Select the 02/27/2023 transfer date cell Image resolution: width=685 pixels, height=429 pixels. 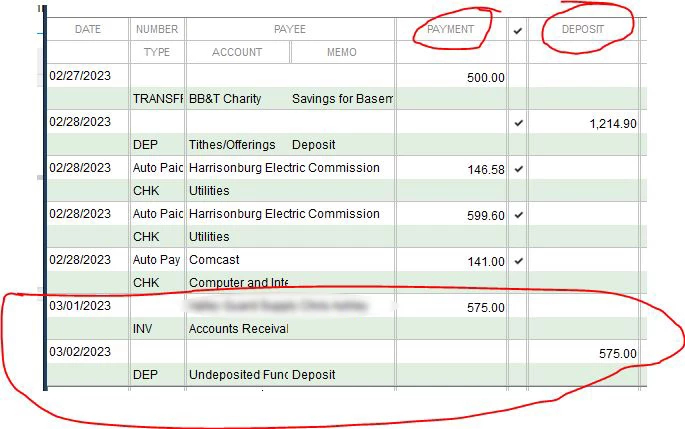pos(80,76)
